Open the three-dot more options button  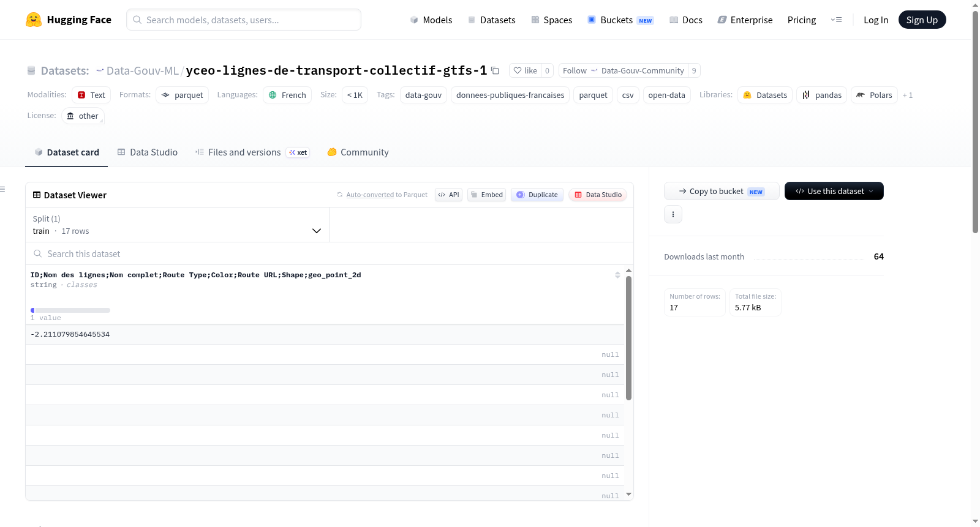coord(673,214)
